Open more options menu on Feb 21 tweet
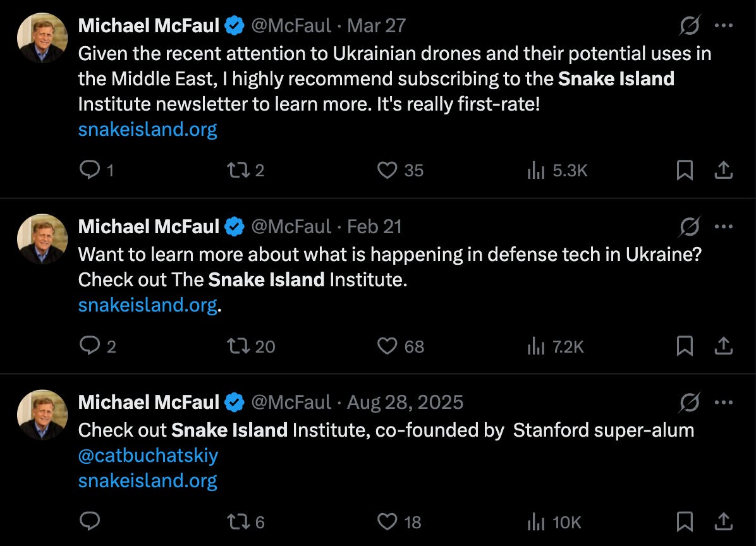The width and height of the screenshot is (756, 546). (x=724, y=226)
